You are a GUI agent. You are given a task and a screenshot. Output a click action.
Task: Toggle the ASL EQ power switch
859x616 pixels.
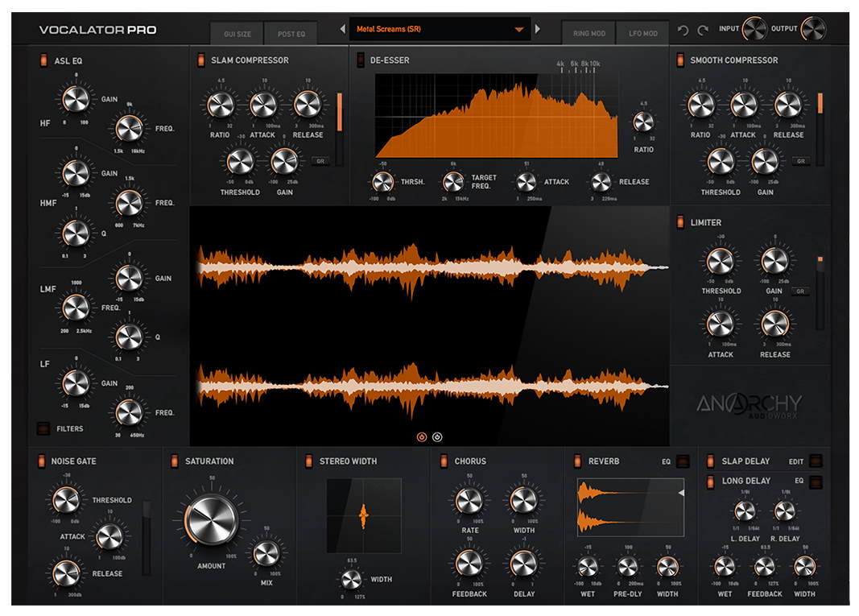pyautogui.click(x=43, y=60)
